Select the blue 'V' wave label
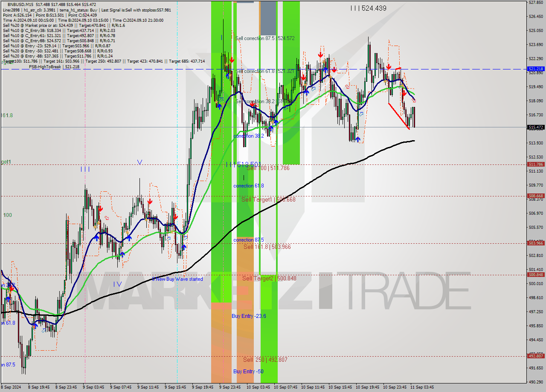 pyautogui.click(x=139, y=162)
